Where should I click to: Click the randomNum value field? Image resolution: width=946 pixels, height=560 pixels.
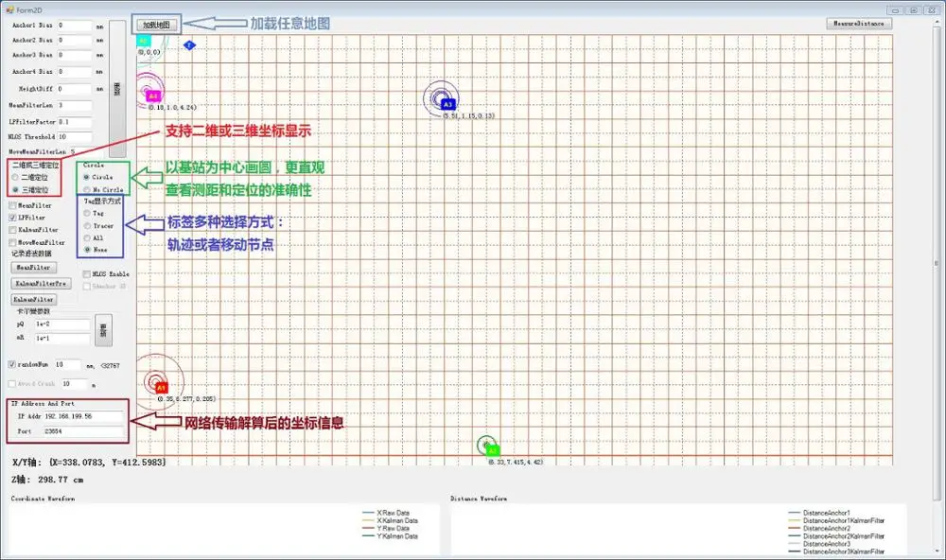pyautogui.click(x=67, y=364)
